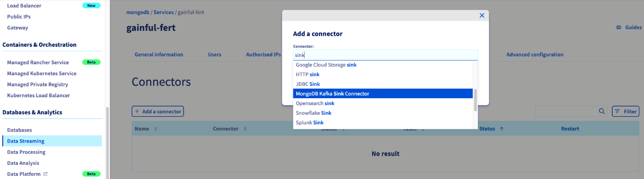Click mongodb breadcrumb link
This screenshot has width=644, height=179.
click(138, 12)
